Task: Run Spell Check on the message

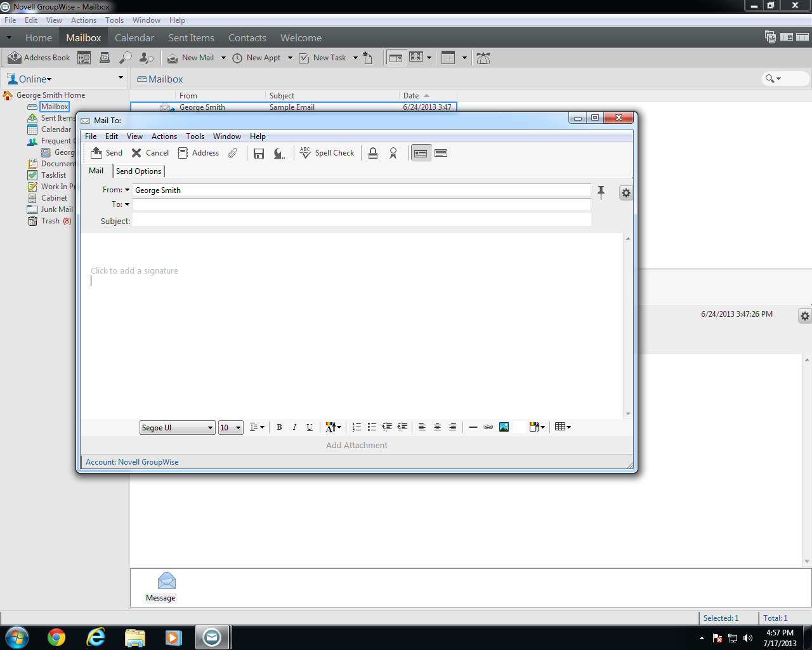Action: 327,153
